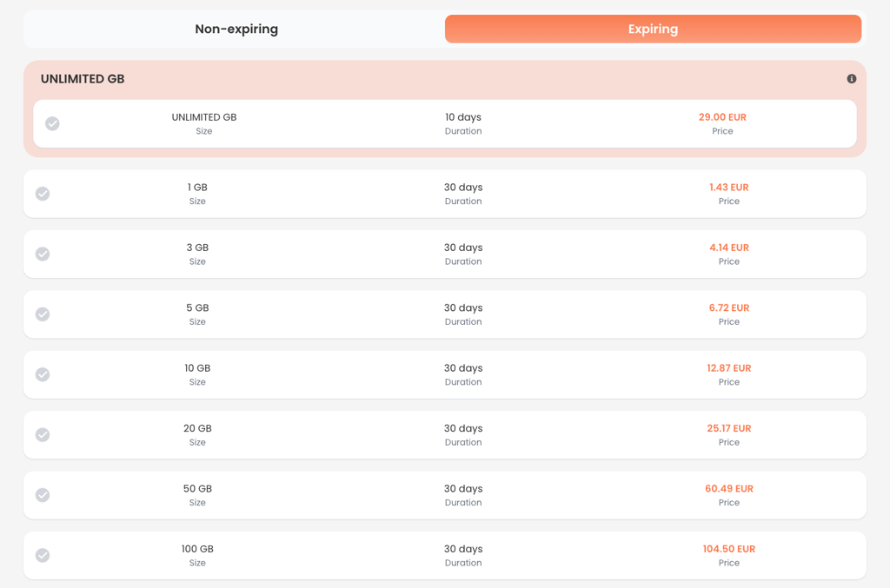Click the 1 GB size label
The image size is (890, 588).
coord(197,187)
